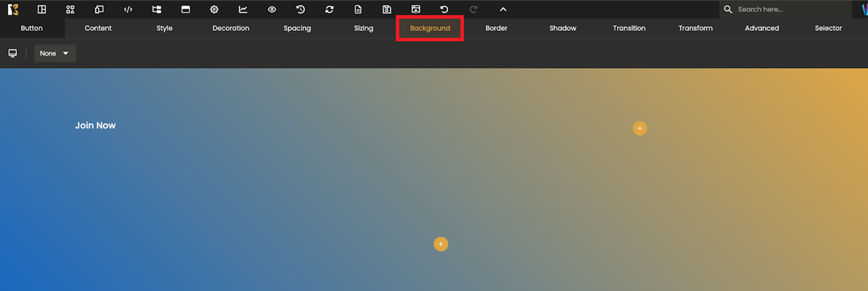Toggle the desktop device view icon
Viewport: 868px width, 291px height.
pos(12,54)
